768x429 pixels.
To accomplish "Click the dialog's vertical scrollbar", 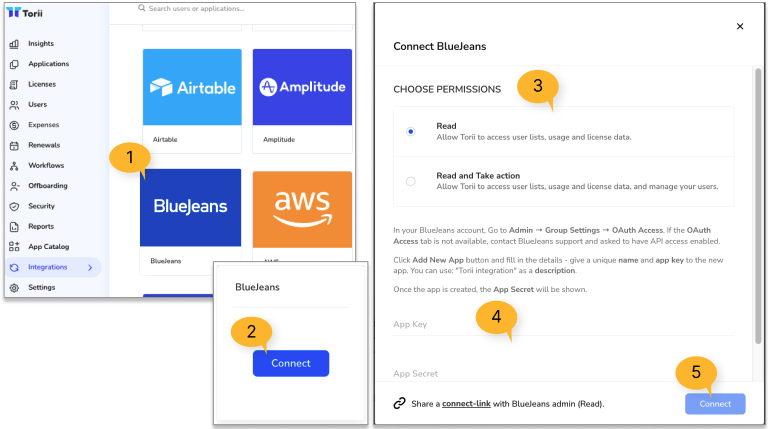I will [x=758, y=206].
